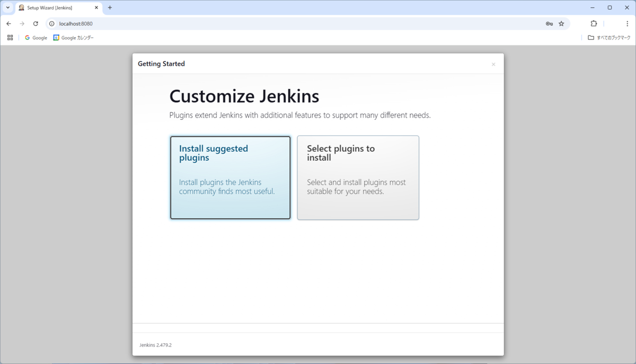Click the browser forward arrow
The image size is (636, 364).
22,24
